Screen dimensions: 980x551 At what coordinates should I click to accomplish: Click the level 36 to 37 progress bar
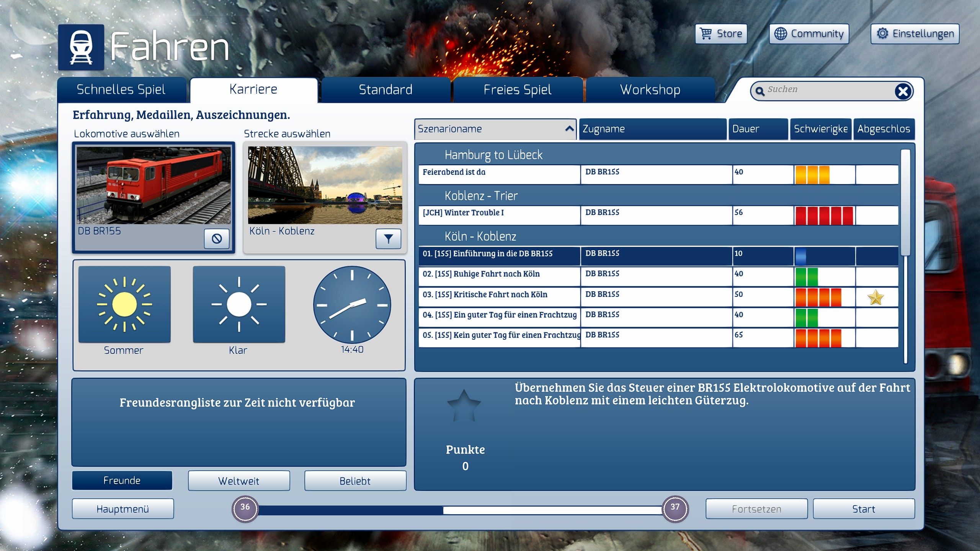(459, 510)
